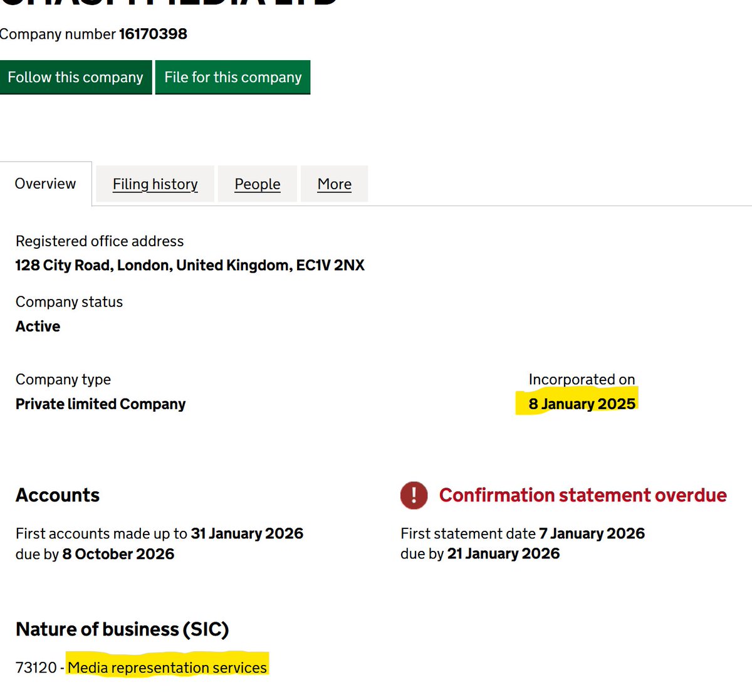
Task: Click due date 8 October 2026
Action: point(118,554)
